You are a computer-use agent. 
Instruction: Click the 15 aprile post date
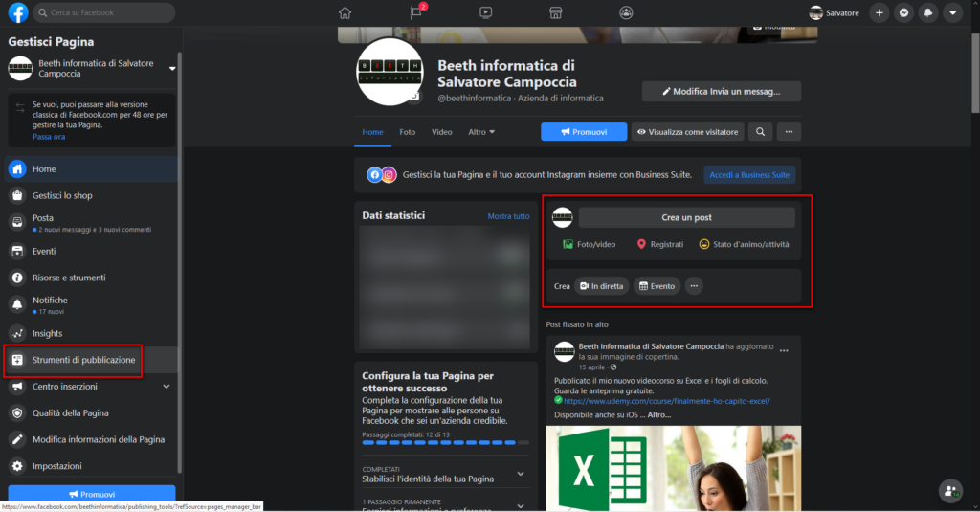click(x=591, y=367)
